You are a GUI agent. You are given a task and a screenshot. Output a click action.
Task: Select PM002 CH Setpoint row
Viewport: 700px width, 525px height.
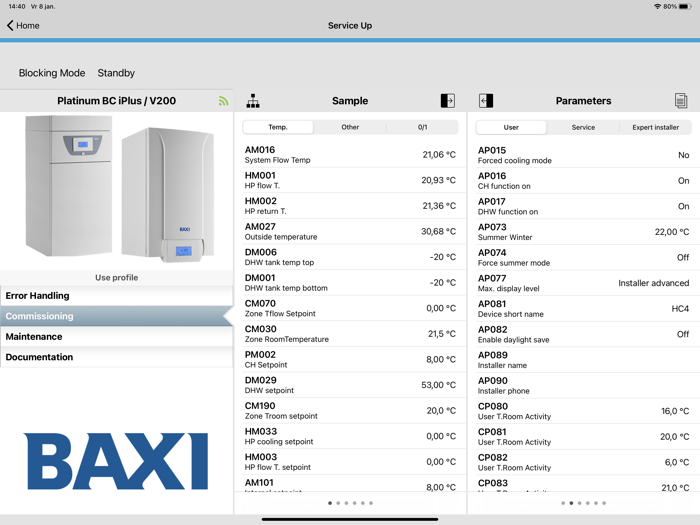pyautogui.click(x=350, y=359)
